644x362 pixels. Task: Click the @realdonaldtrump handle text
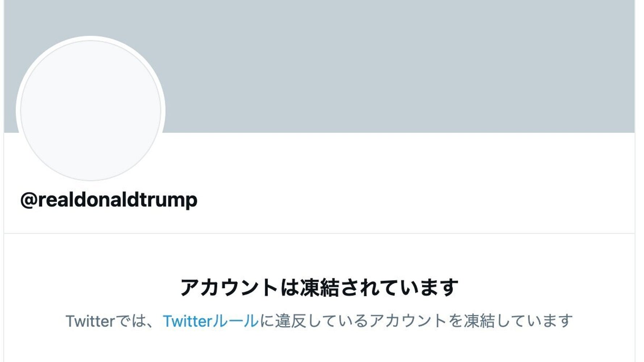click(109, 200)
